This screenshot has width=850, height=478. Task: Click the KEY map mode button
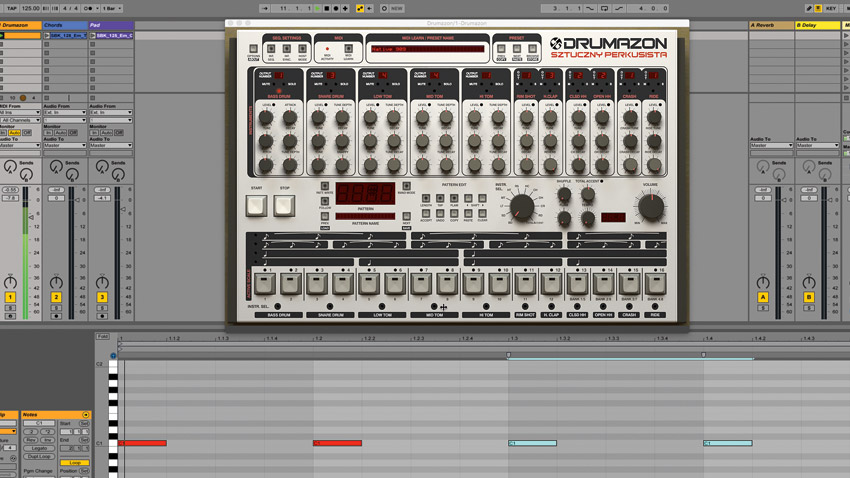point(831,9)
